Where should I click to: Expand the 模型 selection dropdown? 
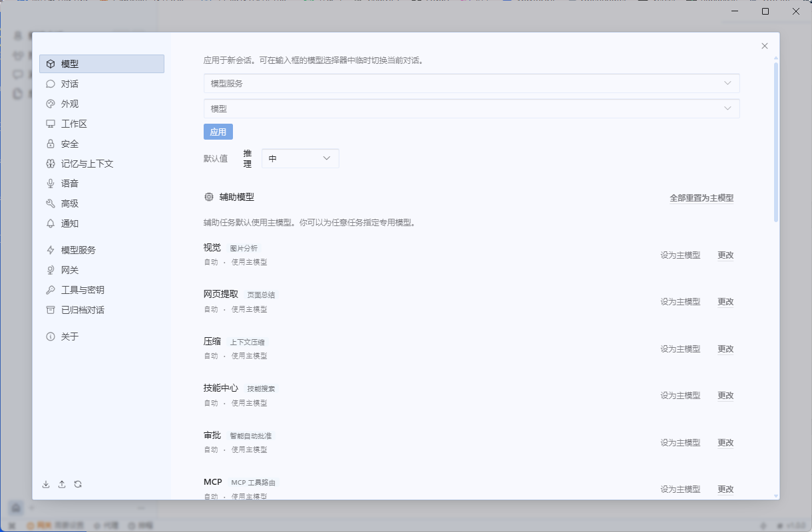tap(471, 108)
